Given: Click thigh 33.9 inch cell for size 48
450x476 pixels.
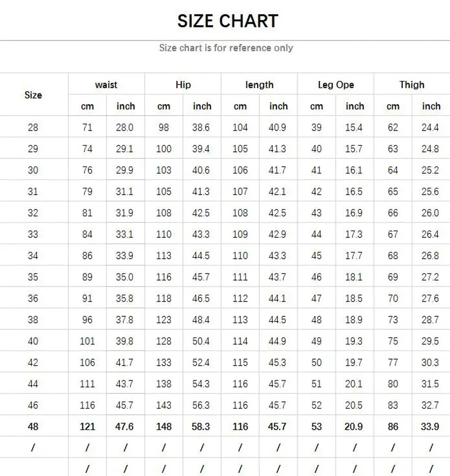Looking at the screenshot, I should tap(430, 426).
